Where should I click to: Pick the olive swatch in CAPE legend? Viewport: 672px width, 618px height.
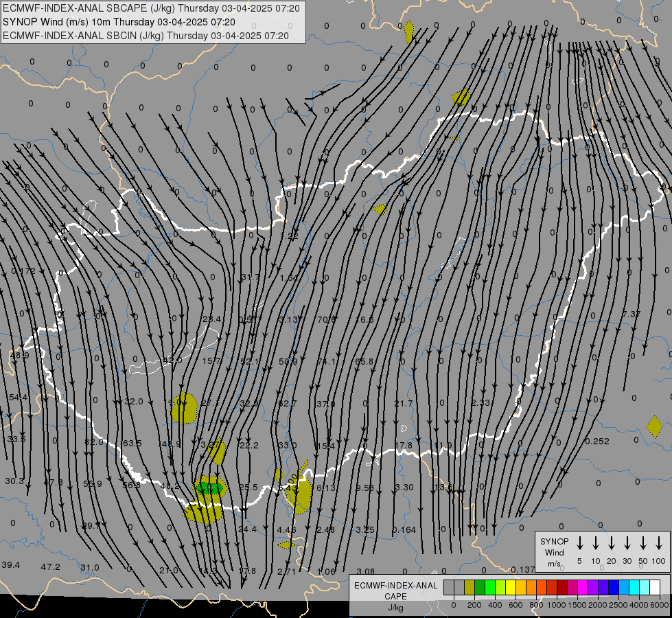click(x=470, y=587)
